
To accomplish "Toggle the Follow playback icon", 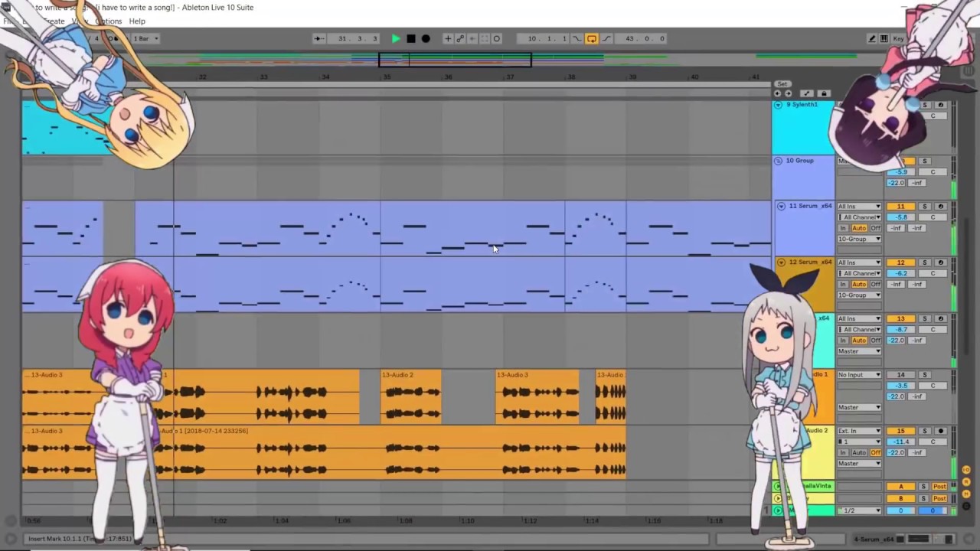I will point(318,38).
